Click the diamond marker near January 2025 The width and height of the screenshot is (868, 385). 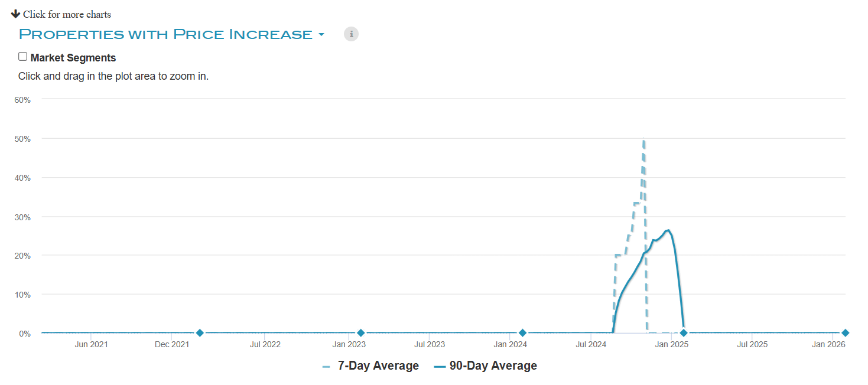[684, 333]
